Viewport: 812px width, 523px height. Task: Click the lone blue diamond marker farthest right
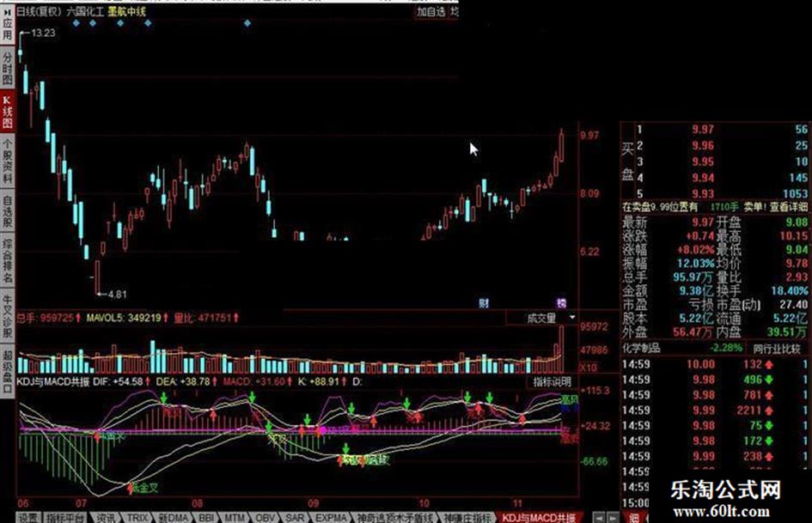coord(247,23)
